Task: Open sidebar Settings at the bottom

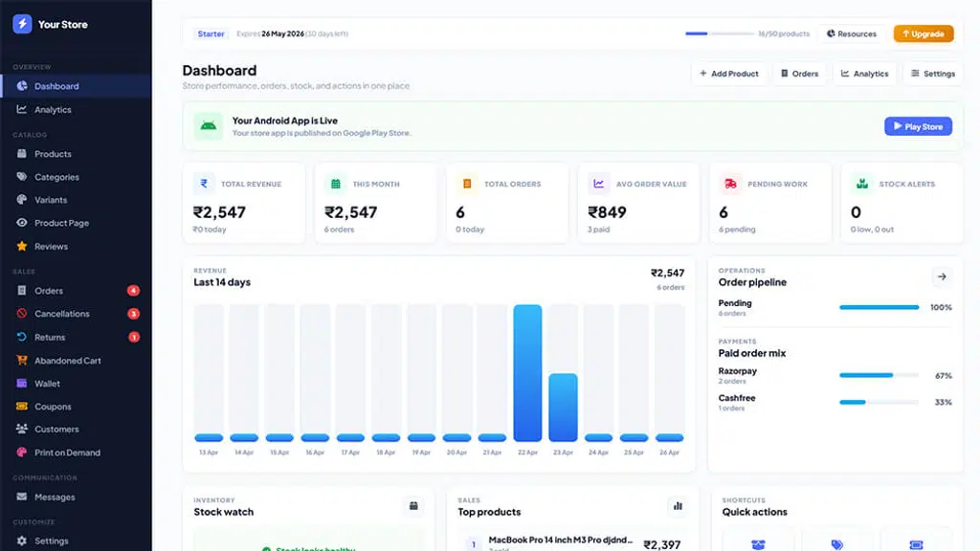Action: tap(76, 540)
